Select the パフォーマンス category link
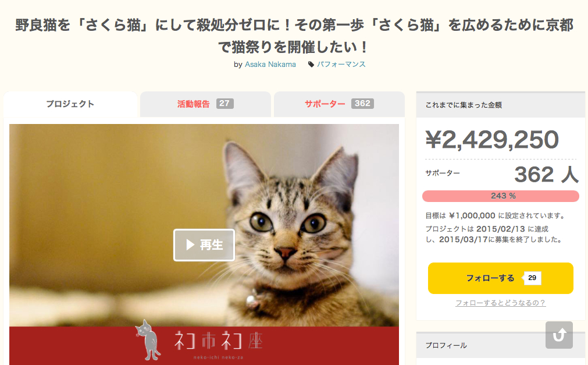Viewport: 588px width, 365px height. pyautogui.click(x=341, y=65)
